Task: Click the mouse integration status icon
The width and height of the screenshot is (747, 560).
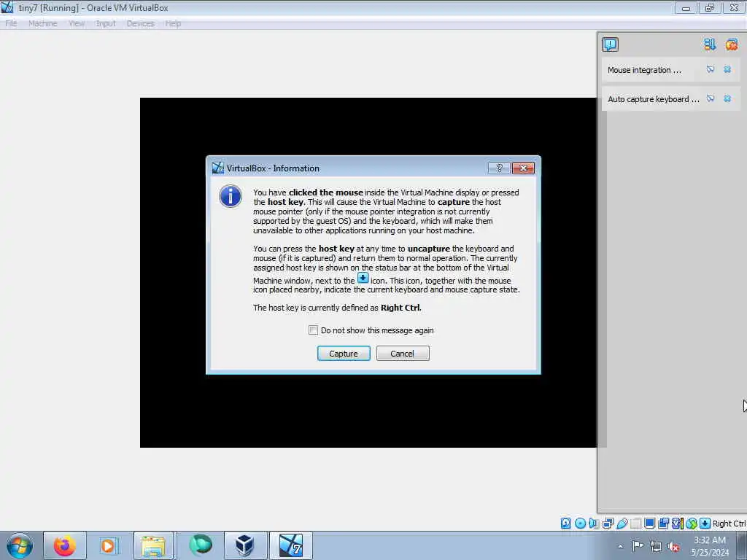Action: coord(692,524)
